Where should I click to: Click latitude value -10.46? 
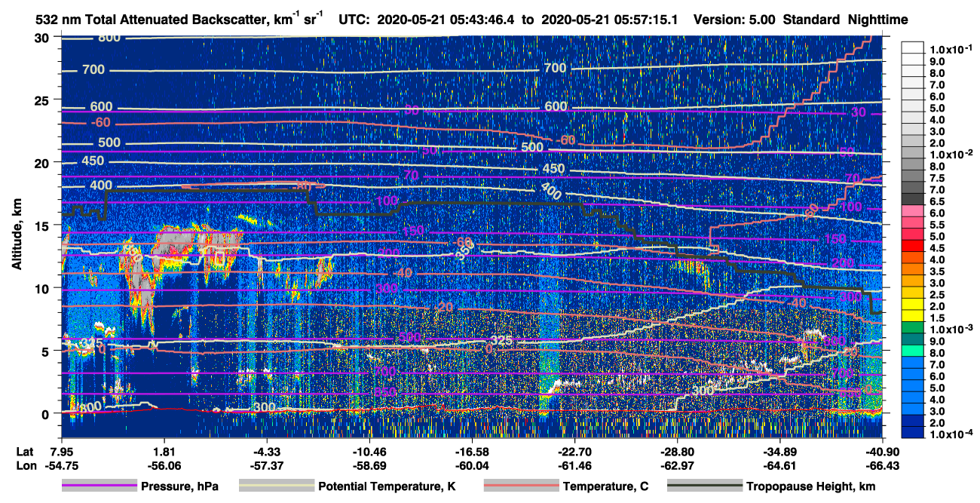pos(368,451)
